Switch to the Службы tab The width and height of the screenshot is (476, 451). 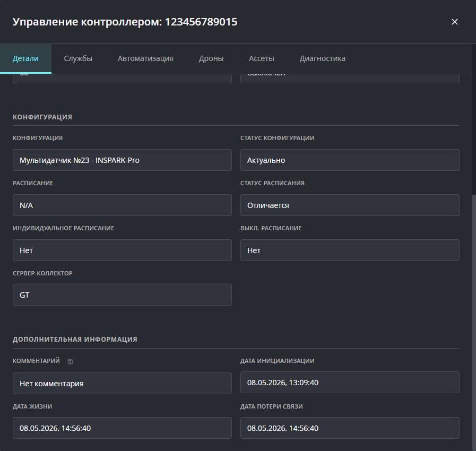(78, 58)
